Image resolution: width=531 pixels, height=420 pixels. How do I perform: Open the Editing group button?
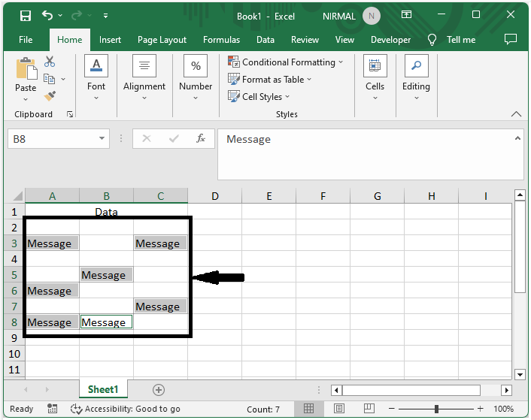point(416,78)
